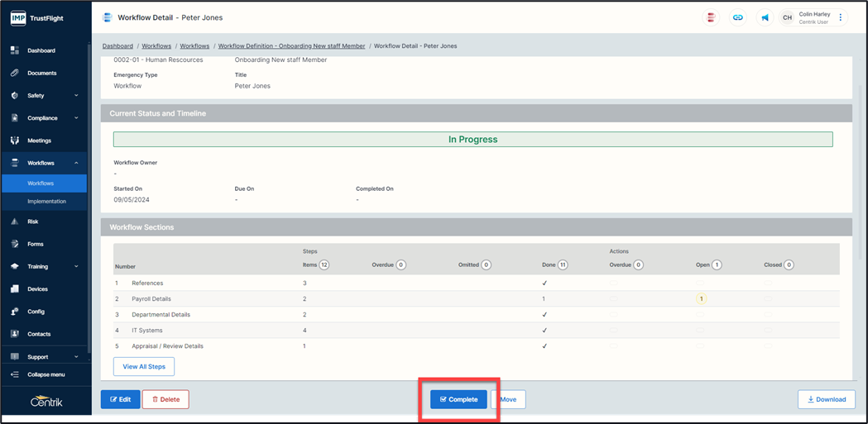Screen dimensions: 868x424
Task: Select Implementation submenu item
Action: [46, 201]
